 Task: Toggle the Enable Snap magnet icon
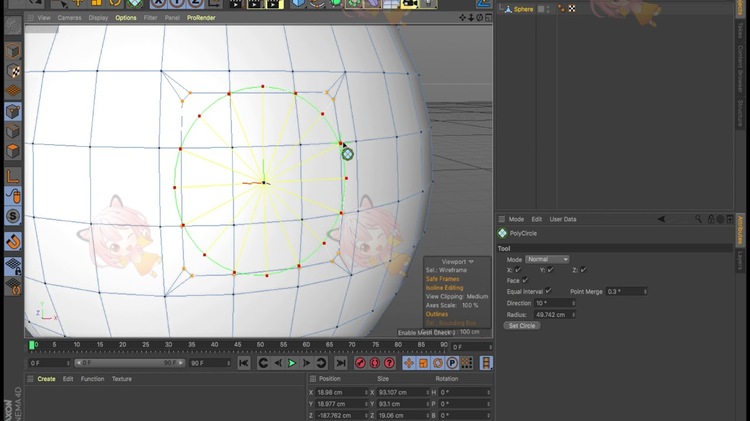pos(13,242)
